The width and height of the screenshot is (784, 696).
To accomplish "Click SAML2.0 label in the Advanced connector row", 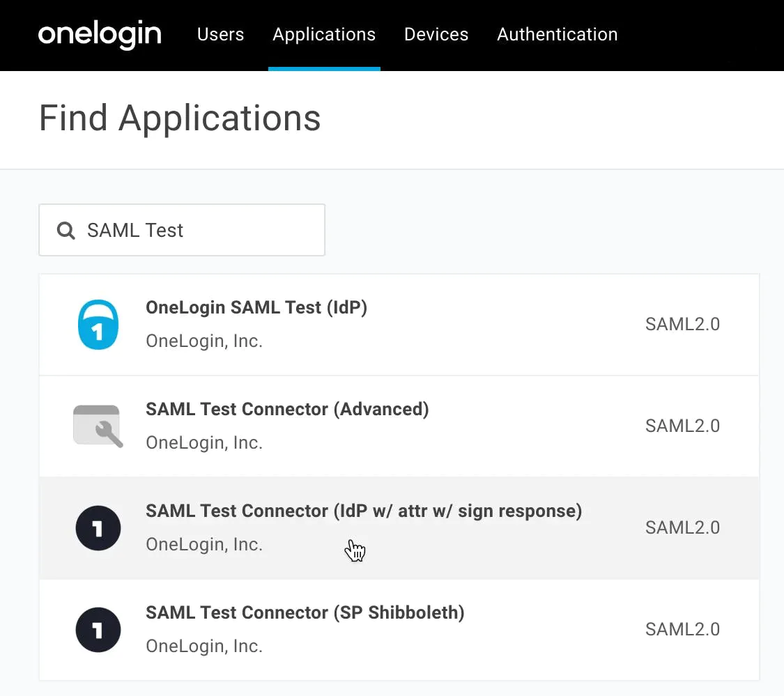I will [682, 426].
